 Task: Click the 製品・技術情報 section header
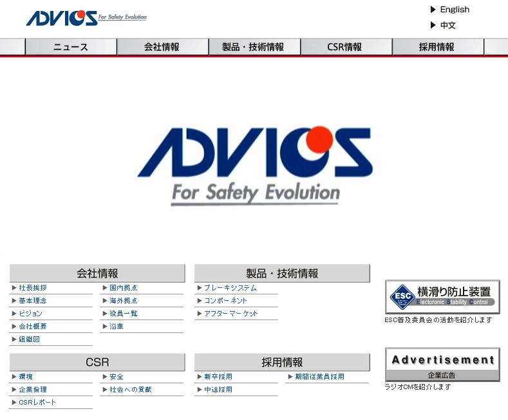[282, 273]
